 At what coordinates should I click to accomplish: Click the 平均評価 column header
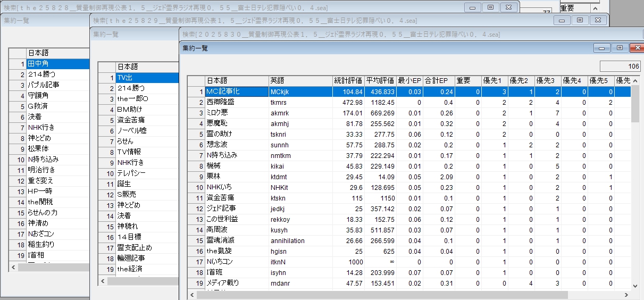380,81
